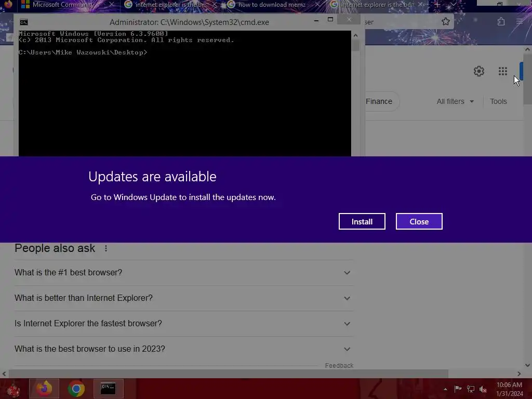The height and width of the screenshot is (399, 532).
Task: Maximize the cmd.exe window
Action: click(330, 20)
